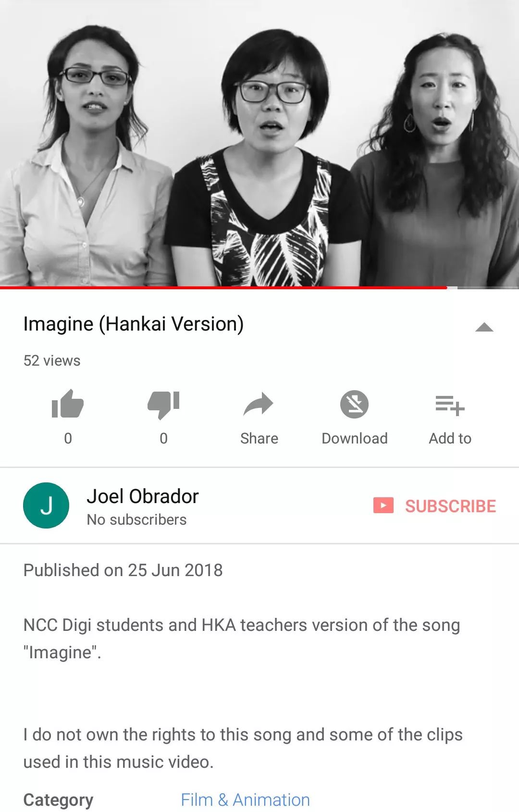Tap the Download icon

tap(354, 404)
